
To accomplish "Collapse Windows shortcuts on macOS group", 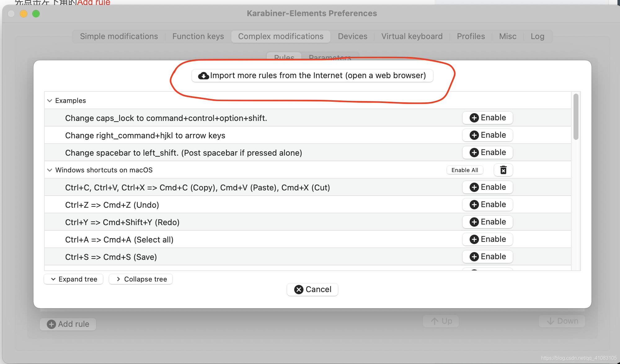I will [x=50, y=170].
